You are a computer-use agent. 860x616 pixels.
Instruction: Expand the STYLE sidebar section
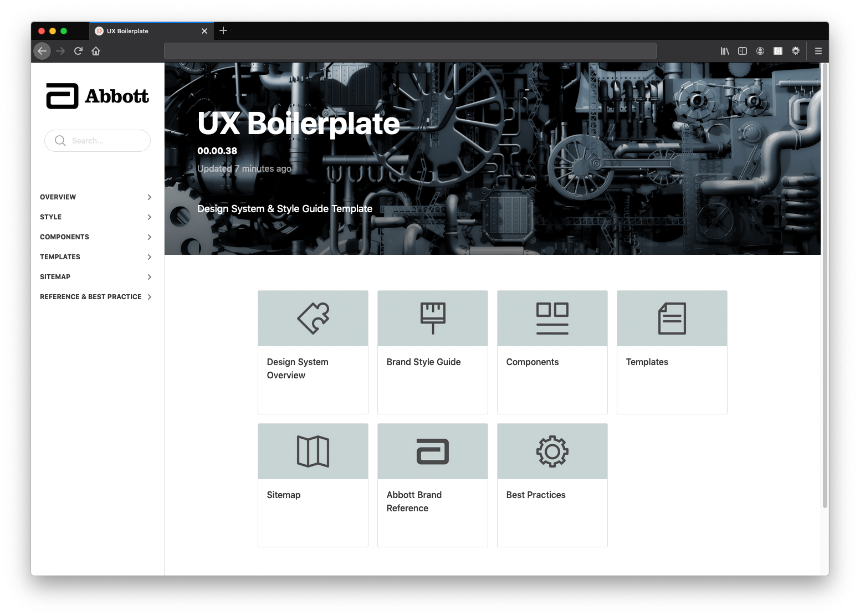50,217
